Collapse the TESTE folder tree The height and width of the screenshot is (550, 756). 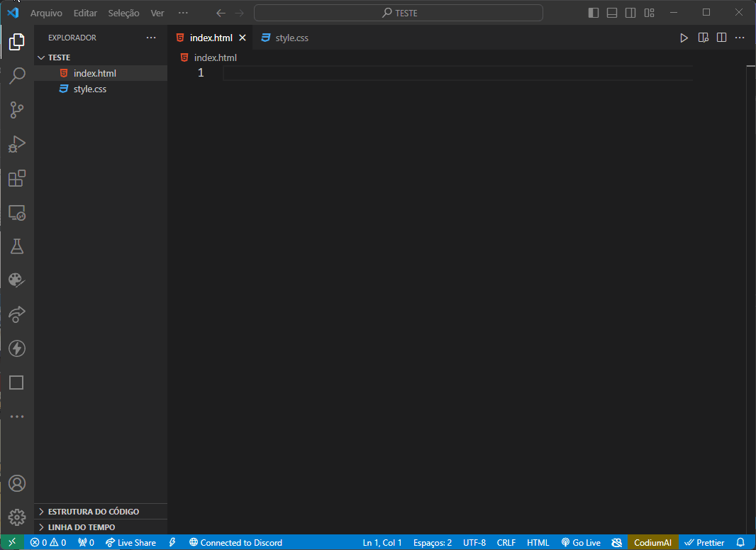tap(59, 57)
